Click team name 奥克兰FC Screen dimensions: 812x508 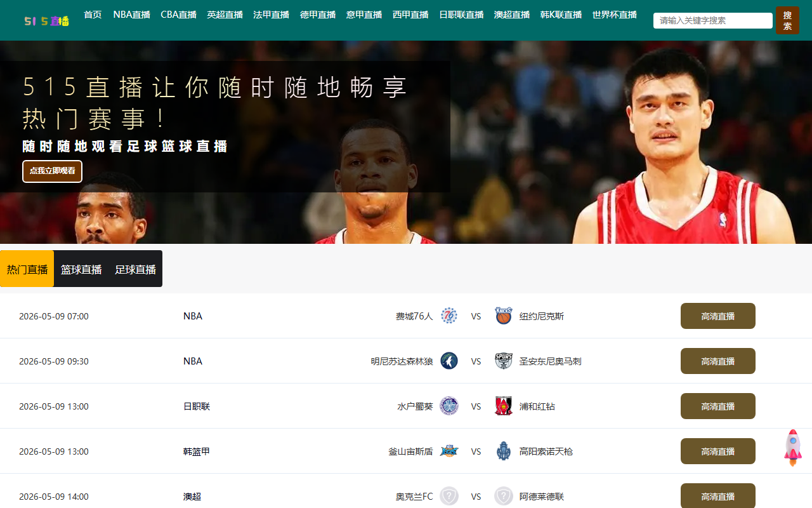[414, 497]
